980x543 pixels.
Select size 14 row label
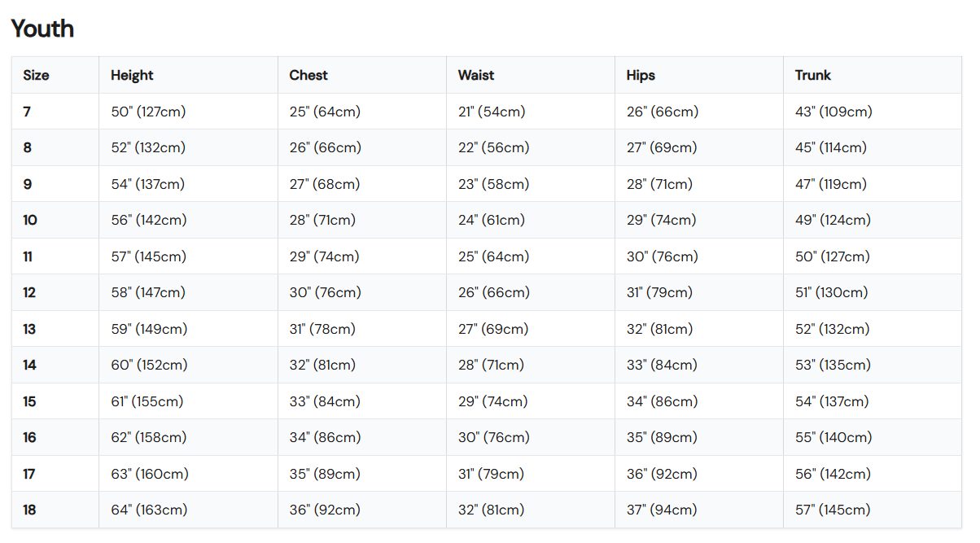point(30,365)
